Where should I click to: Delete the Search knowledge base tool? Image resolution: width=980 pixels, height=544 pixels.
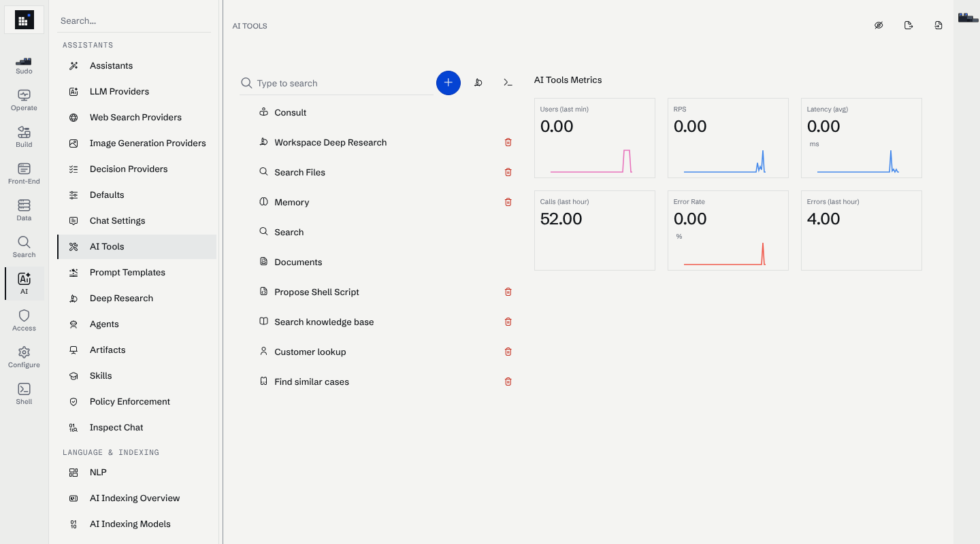[x=508, y=322]
